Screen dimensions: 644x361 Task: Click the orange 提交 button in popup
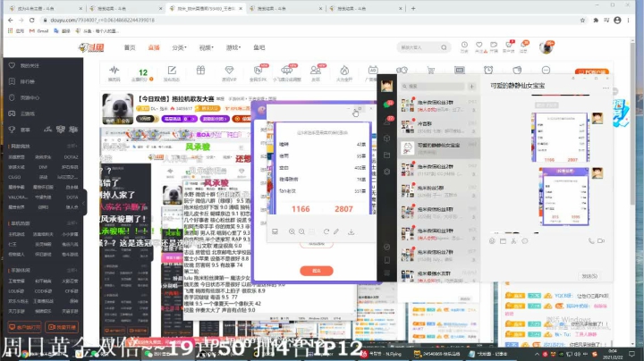tap(317, 271)
